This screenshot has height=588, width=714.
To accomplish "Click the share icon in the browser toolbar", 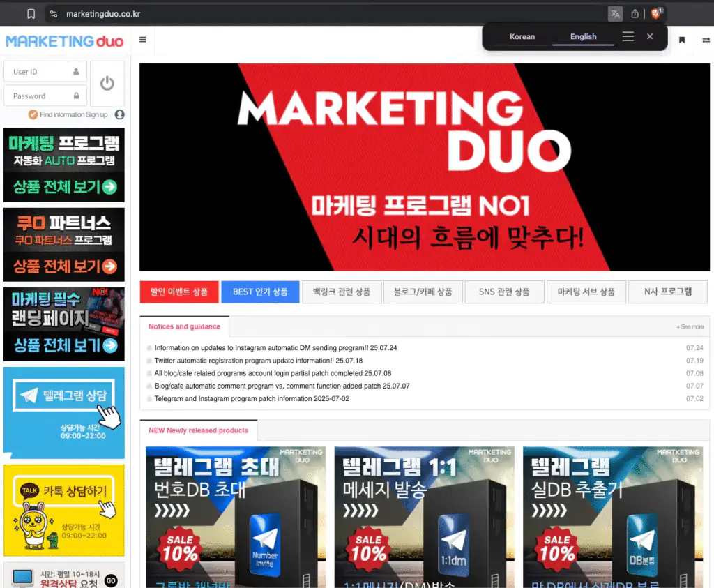I will pos(635,13).
